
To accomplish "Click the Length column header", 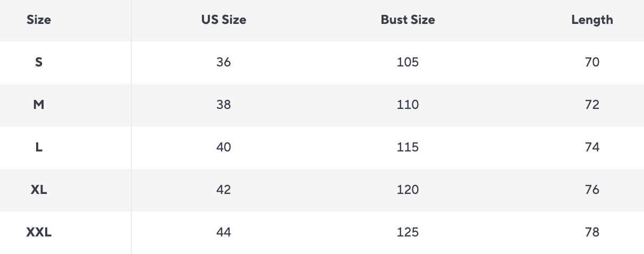I will coord(592,20).
